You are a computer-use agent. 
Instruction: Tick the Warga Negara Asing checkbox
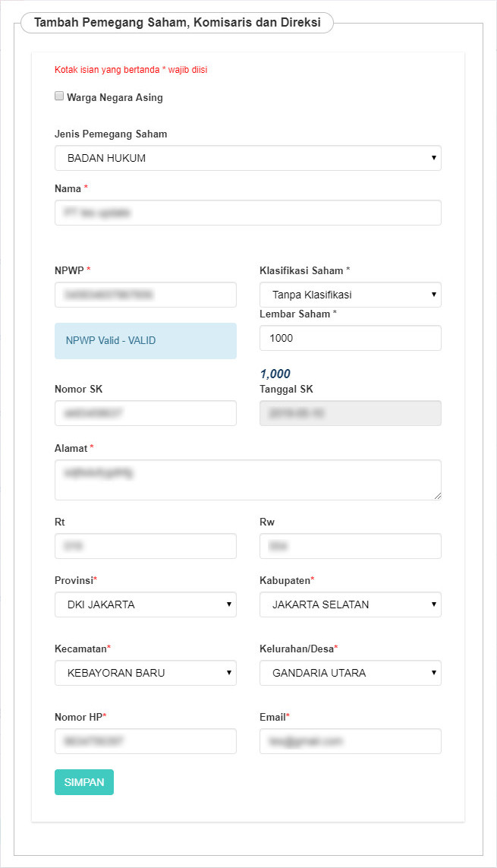coord(59,96)
